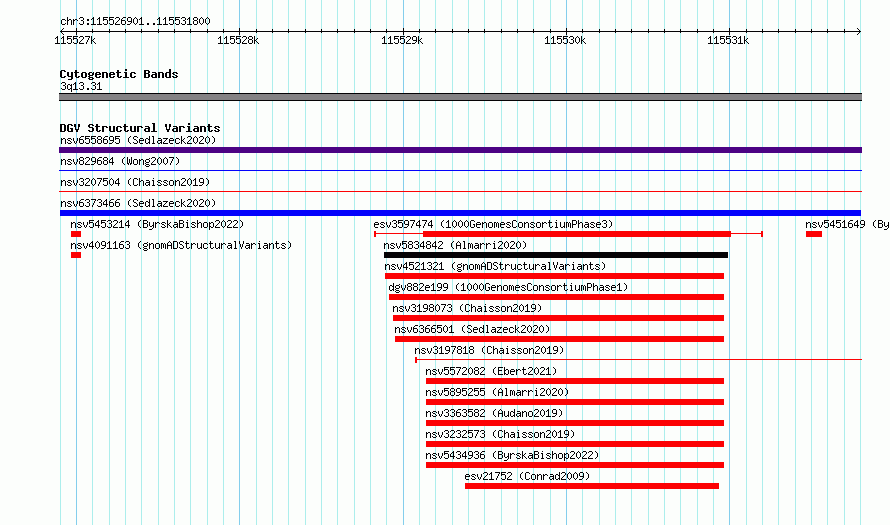Image resolution: width=890 pixels, height=525 pixels.
Task: Click the chr3:115526901..115531800 region label
Action: 135,21
